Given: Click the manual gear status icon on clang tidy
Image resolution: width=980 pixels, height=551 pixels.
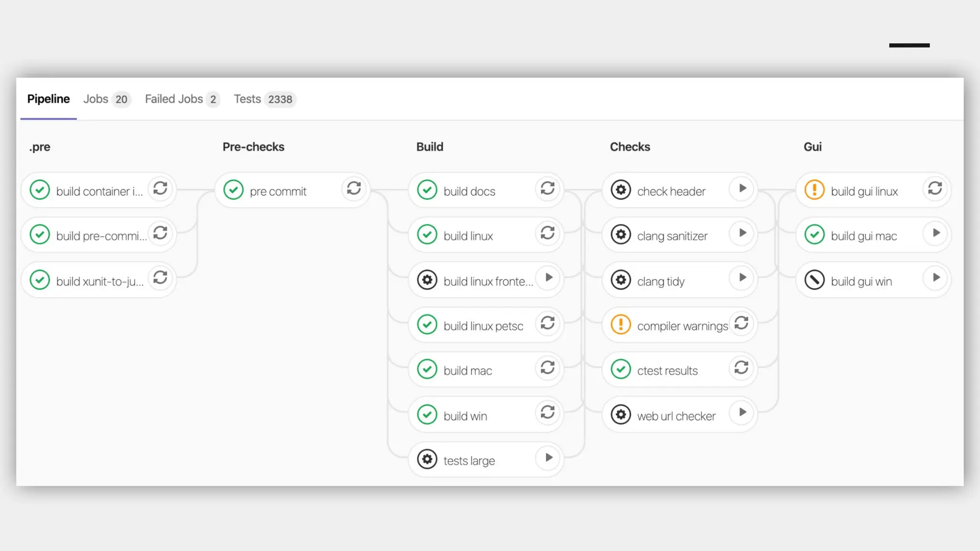Looking at the screenshot, I should point(621,280).
